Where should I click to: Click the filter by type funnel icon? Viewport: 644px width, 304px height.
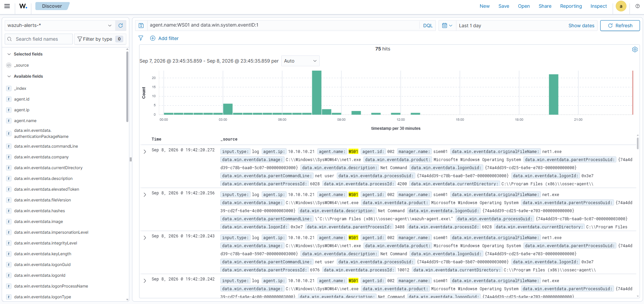click(x=80, y=39)
